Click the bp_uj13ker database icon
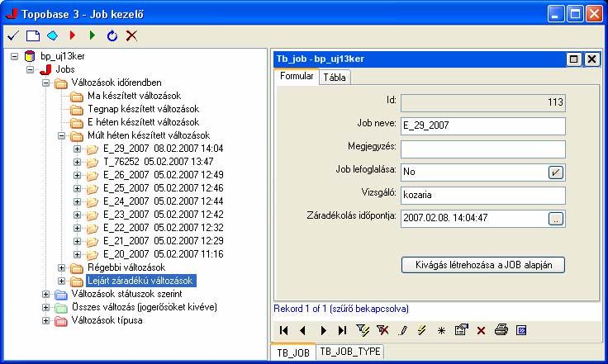 pyautogui.click(x=30, y=56)
